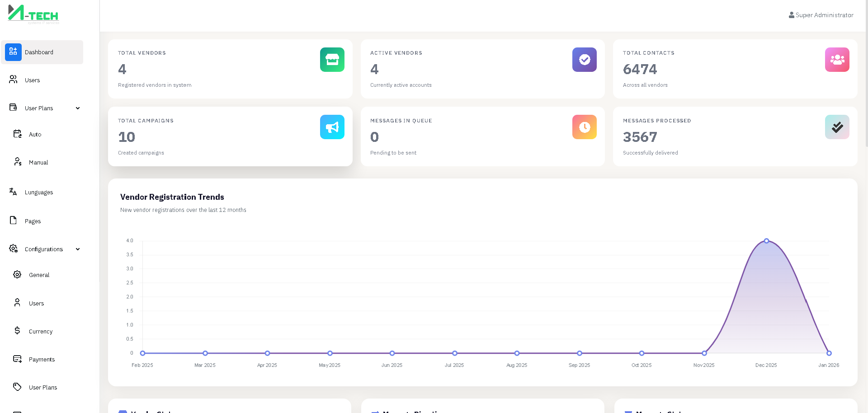
Task: Click the Messages in Queue clock icon
Action: coord(584,127)
